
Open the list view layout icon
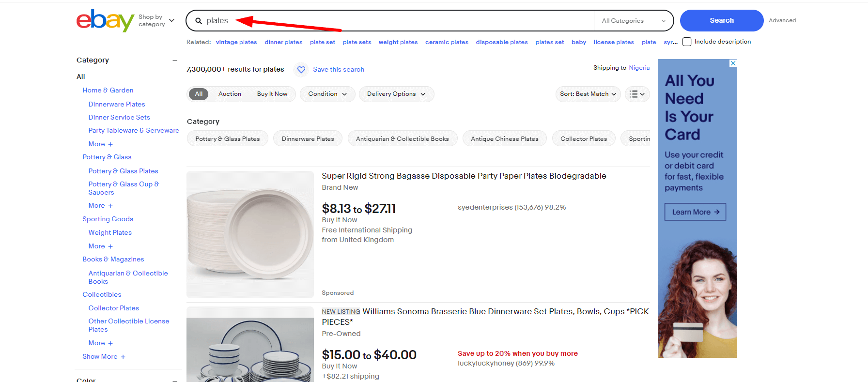click(x=637, y=94)
